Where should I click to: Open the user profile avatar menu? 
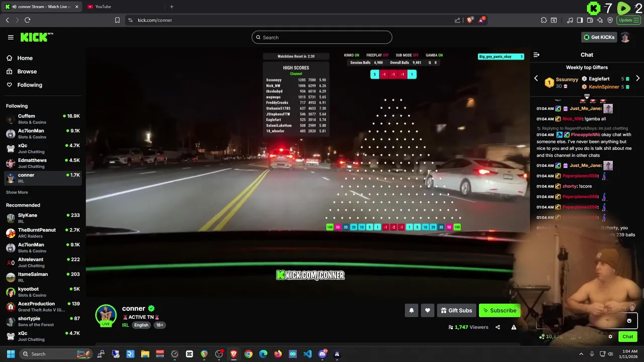point(625,37)
